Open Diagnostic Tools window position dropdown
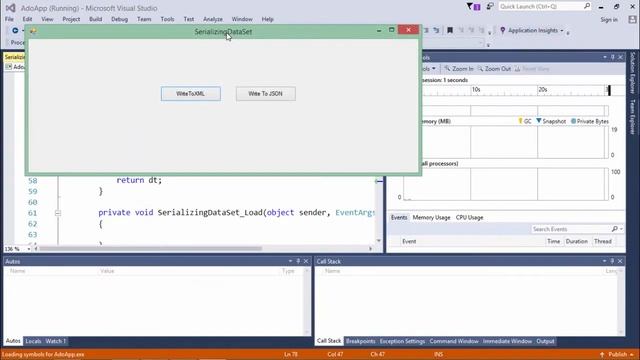The width and height of the screenshot is (640, 360). tap(604, 58)
